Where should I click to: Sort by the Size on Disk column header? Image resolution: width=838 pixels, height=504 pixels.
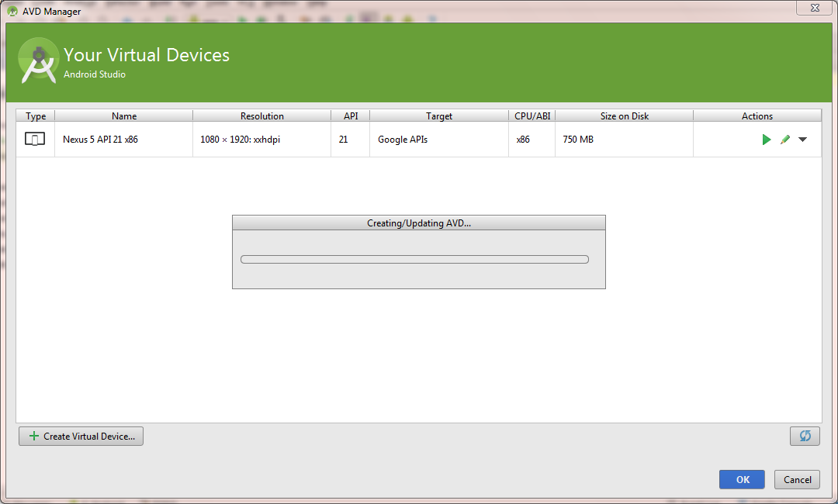[624, 116]
